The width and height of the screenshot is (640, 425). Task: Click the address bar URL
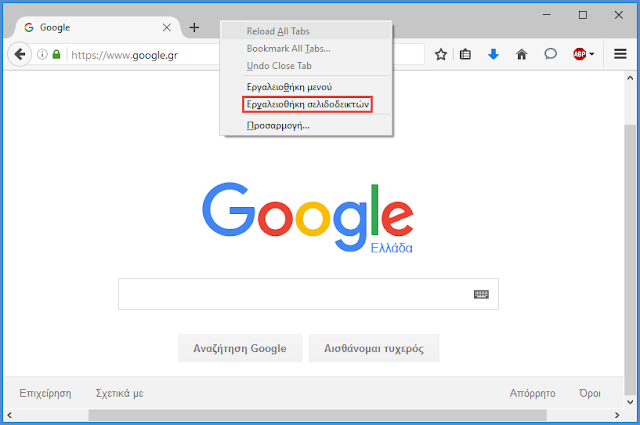124,55
